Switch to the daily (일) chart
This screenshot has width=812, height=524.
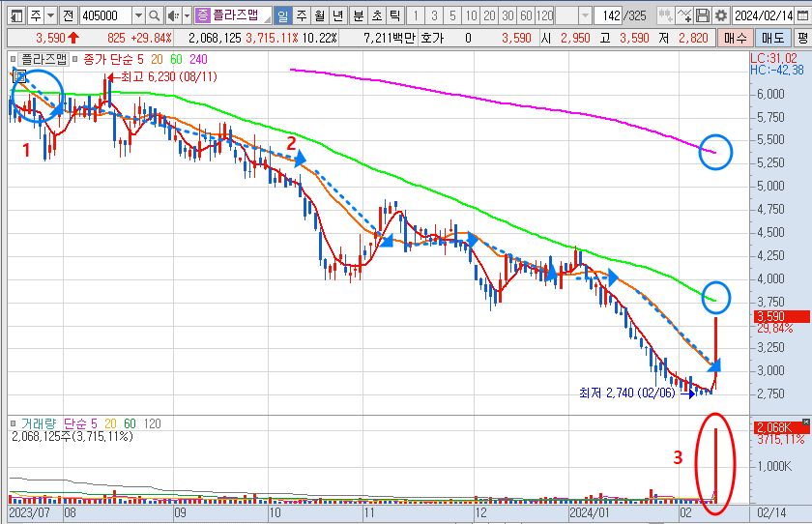tap(282, 16)
